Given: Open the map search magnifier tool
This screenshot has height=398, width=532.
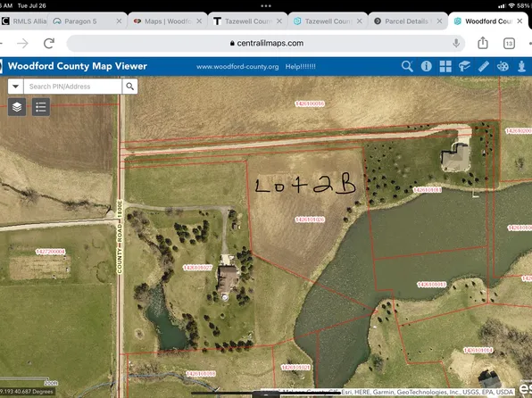Looking at the screenshot, I should coord(407,66).
